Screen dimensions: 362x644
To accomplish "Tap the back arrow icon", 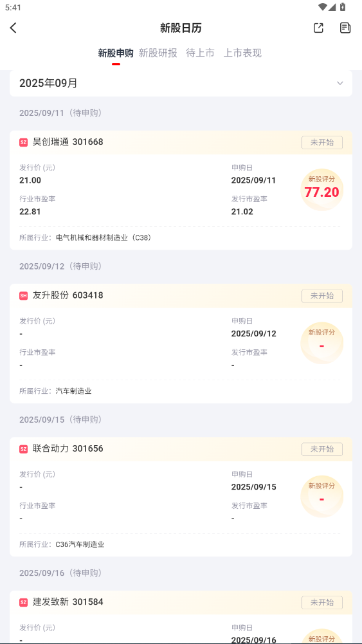I will [x=13, y=28].
